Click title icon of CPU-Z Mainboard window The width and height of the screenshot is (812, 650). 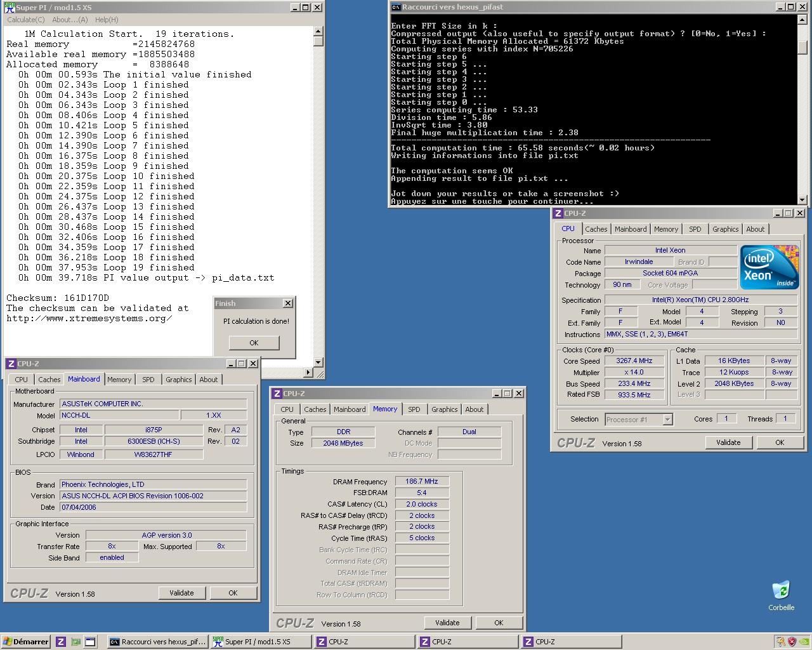point(11,364)
